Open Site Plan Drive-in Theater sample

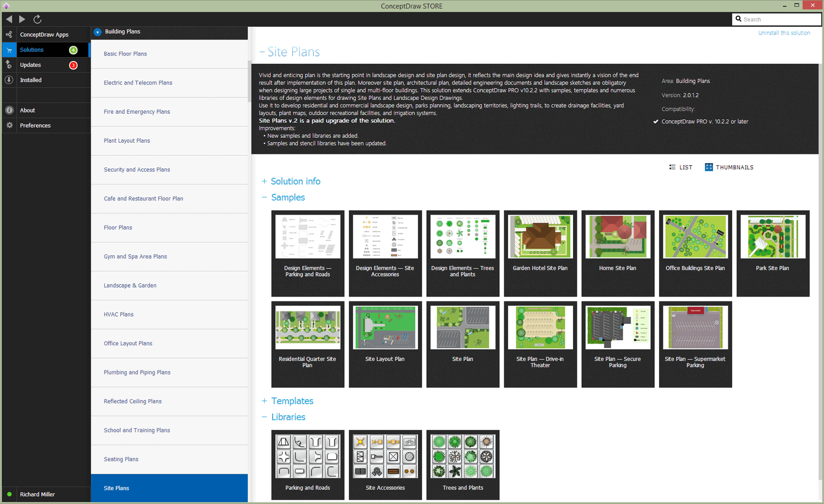point(540,344)
